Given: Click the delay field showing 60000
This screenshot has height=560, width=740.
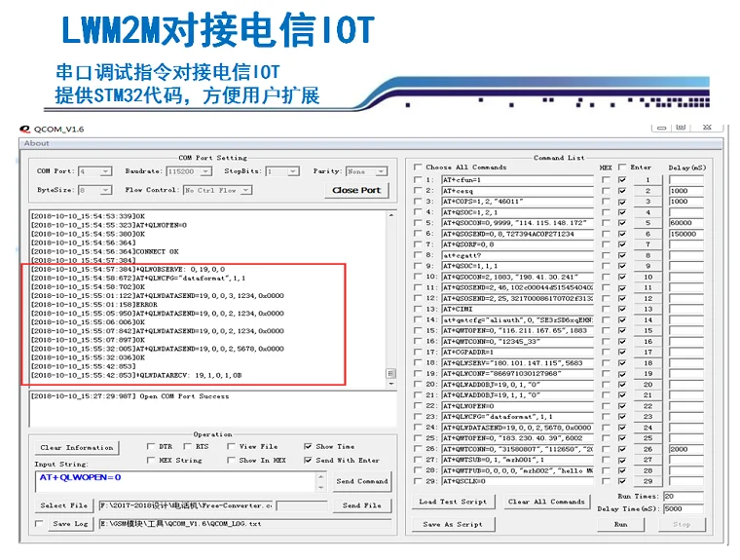Looking at the screenshot, I should (x=685, y=223).
